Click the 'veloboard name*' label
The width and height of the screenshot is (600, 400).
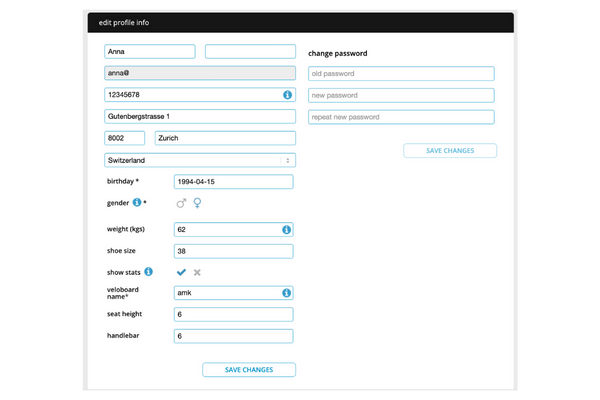123,293
